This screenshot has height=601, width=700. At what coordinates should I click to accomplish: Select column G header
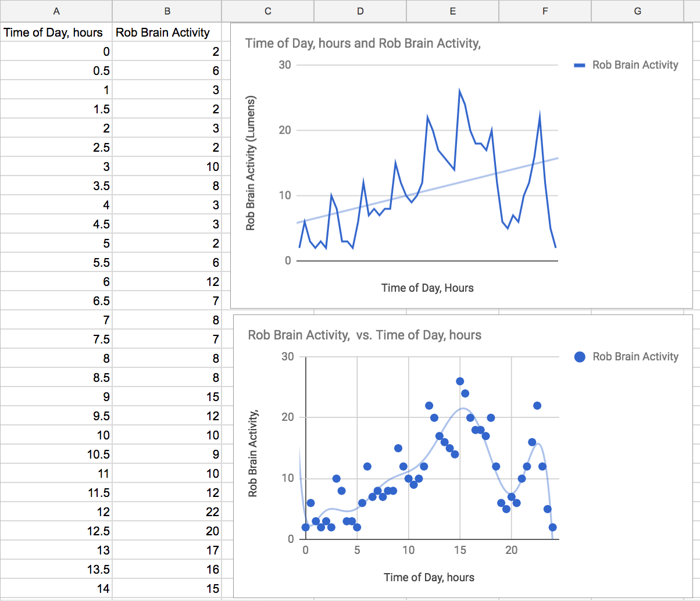637,10
